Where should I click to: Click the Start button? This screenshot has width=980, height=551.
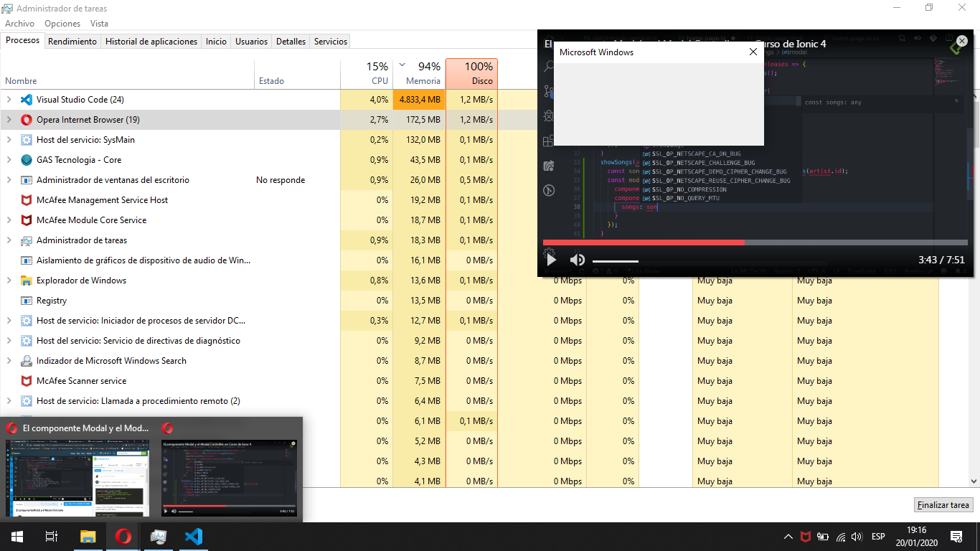[16, 536]
